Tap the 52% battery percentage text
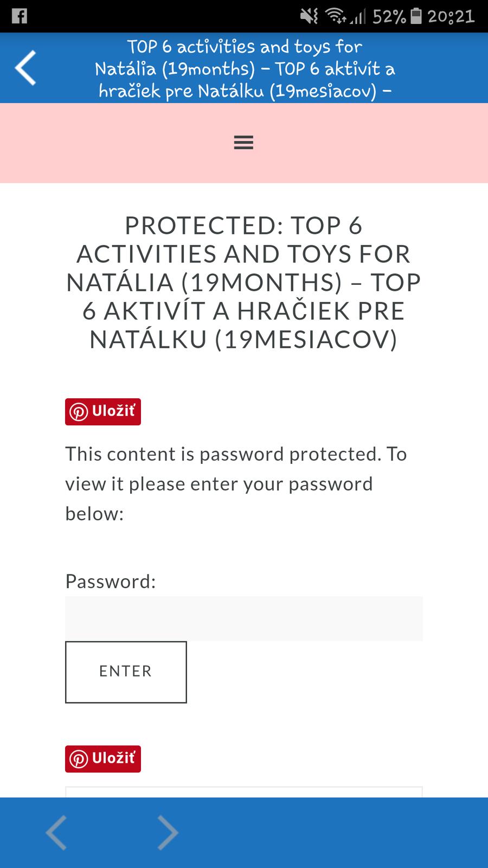Screen dimensions: 488x868 389,17
